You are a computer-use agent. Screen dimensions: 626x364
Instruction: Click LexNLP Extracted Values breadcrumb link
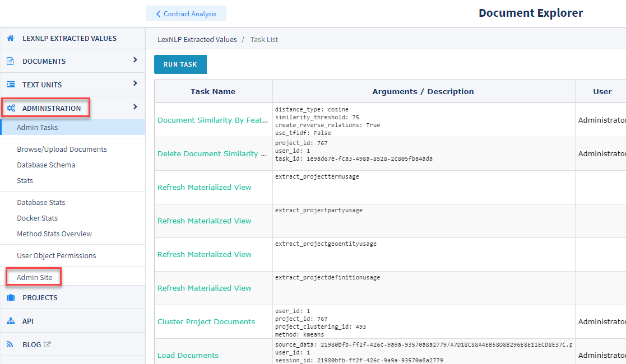[197, 40]
